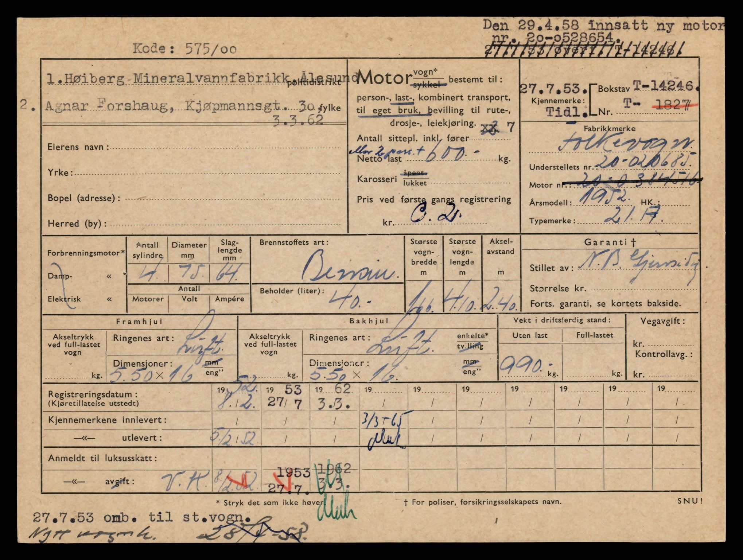743x560 pixels.
Task: Click the 'Den 29.4.58 innsatt ny motor' note
Action: click(603, 26)
